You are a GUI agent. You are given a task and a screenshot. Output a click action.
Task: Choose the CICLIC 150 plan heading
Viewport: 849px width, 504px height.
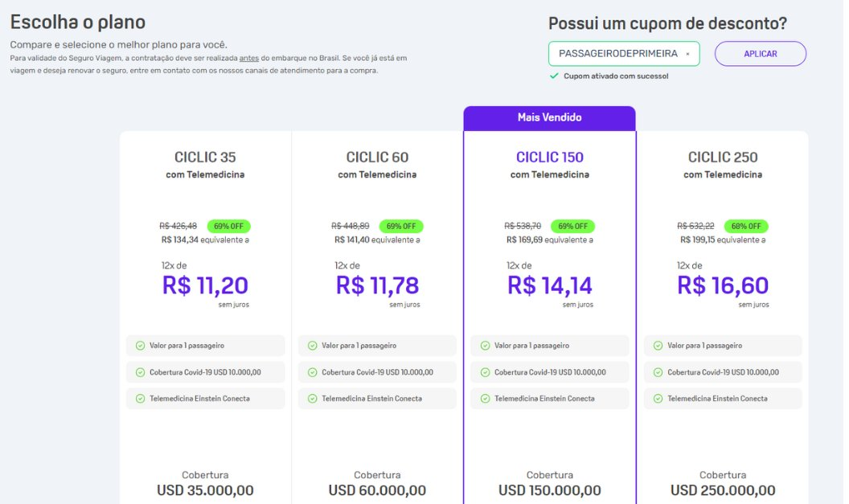point(550,157)
